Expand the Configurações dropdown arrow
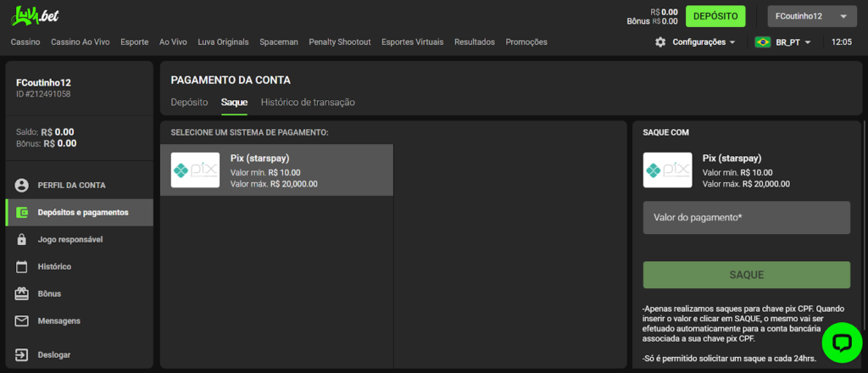868x373 pixels. [x=732, y=42]
